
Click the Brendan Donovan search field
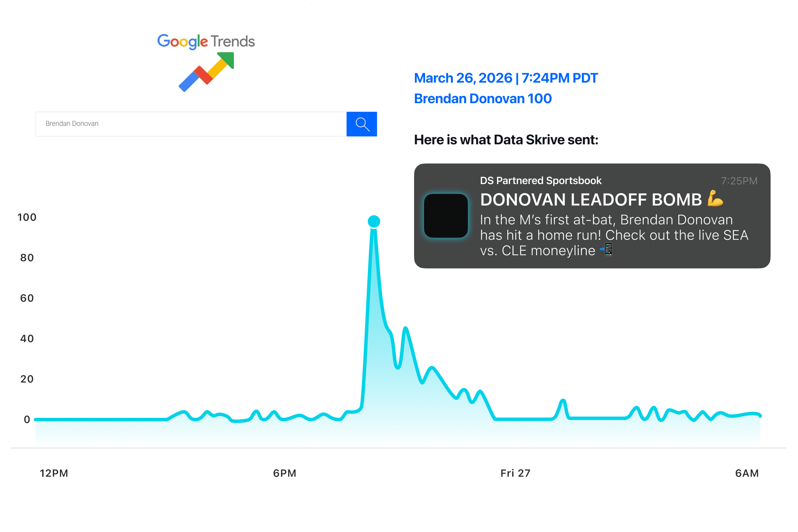[x=191, y=124]
